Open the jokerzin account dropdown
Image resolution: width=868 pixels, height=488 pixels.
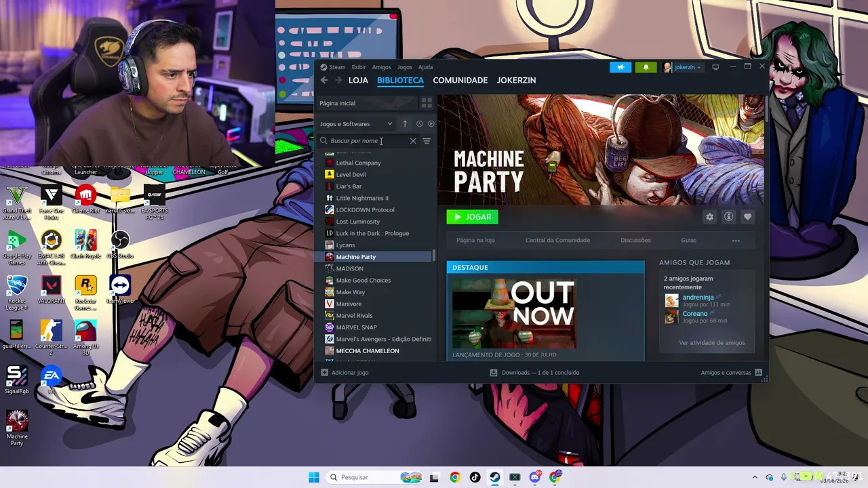tap(682, 67)
